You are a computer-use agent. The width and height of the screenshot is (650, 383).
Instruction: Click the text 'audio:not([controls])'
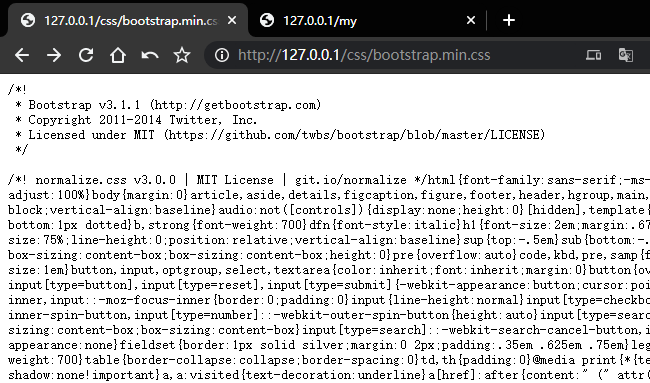[291, 210]
